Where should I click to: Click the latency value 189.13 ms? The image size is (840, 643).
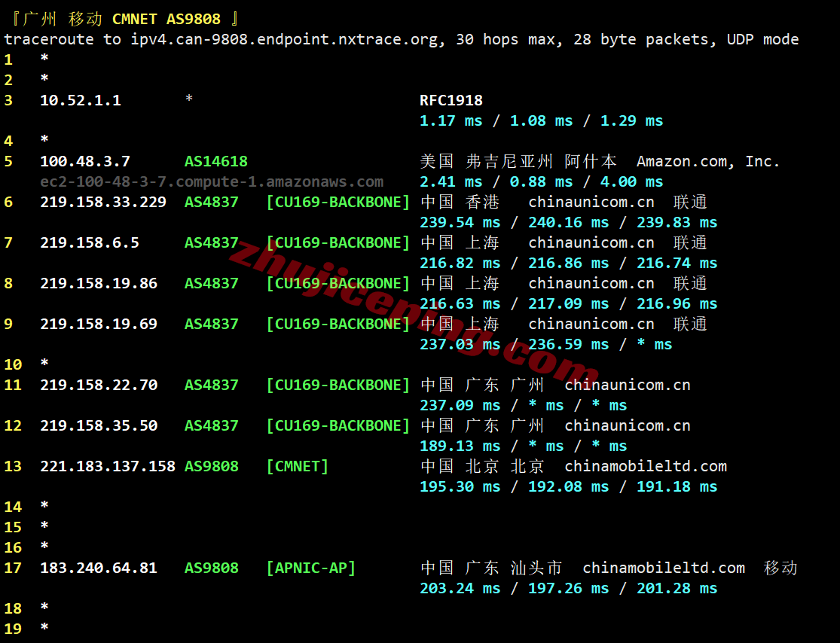[460, 446]
